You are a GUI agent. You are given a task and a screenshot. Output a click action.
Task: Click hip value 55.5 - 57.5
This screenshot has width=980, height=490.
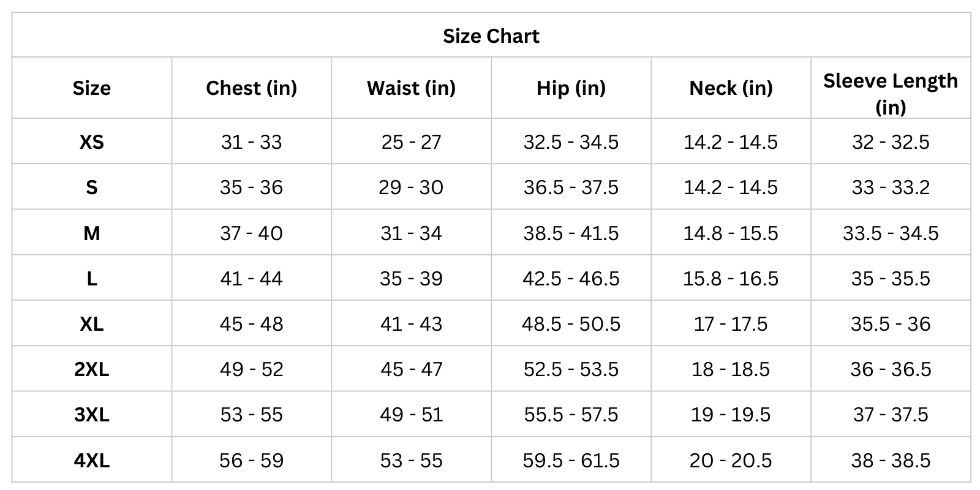[571, 415]
